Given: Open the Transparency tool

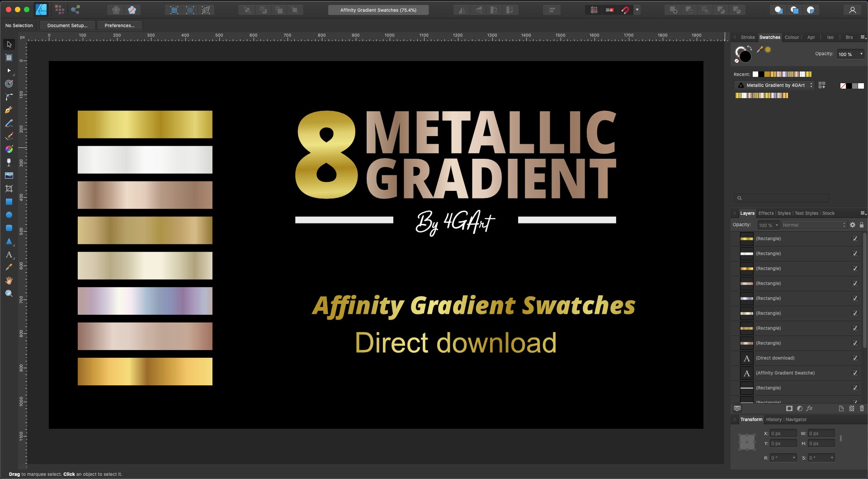Looking at the screenshot, I should pyautogui.click(x=9, y=162).
